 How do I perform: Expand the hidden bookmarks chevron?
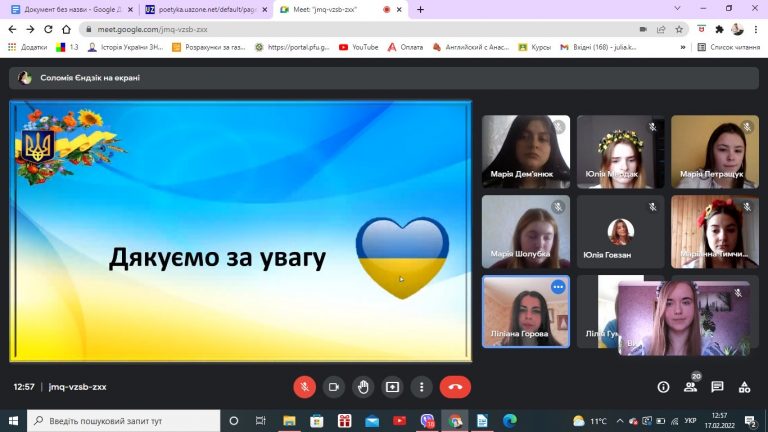tap(683, 47)
